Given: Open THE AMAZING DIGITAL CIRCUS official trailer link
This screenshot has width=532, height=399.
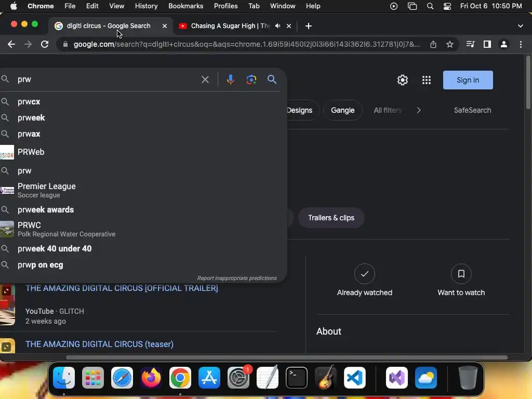Looking at the screenshot, I should (122, 288).
